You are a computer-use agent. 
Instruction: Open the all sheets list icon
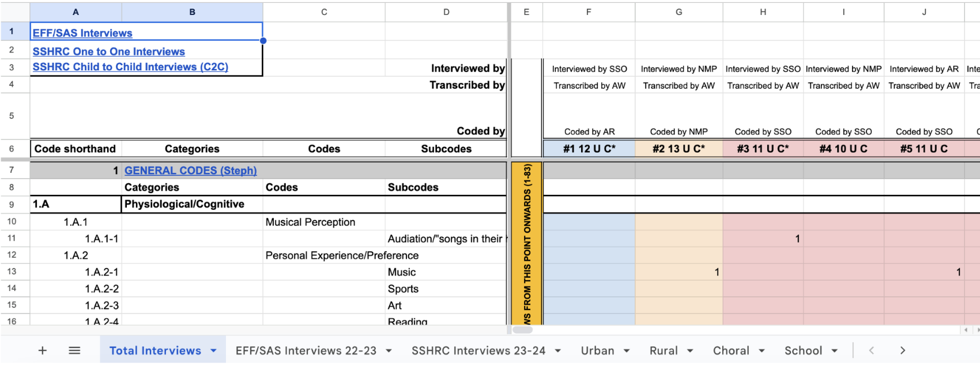tap(74, 350)
